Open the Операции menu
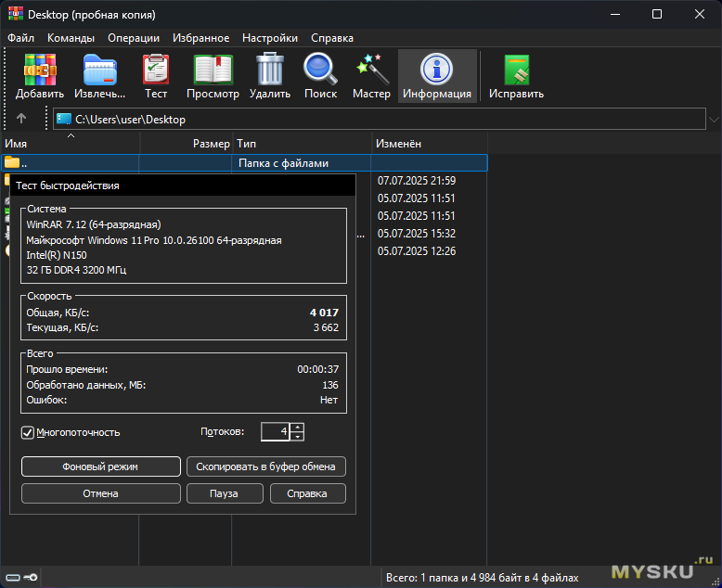This screenshot has width=722, height=588. (x=134, y=38)
